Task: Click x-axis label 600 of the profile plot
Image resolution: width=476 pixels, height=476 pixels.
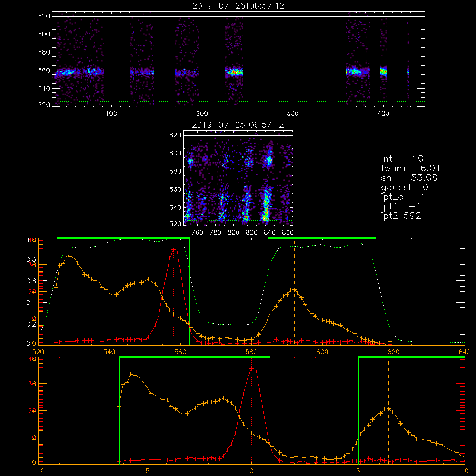Action: 322,352
